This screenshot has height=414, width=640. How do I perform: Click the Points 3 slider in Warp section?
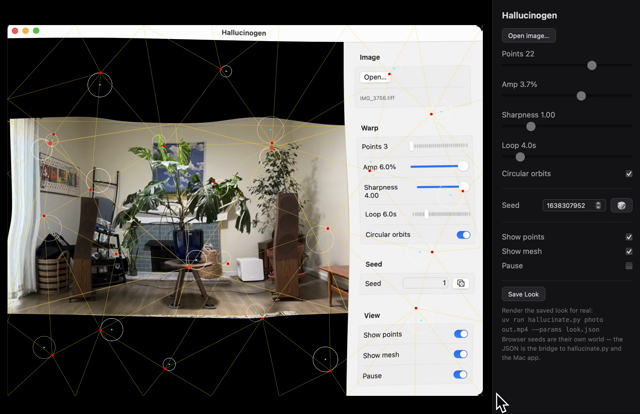[440, 146]
